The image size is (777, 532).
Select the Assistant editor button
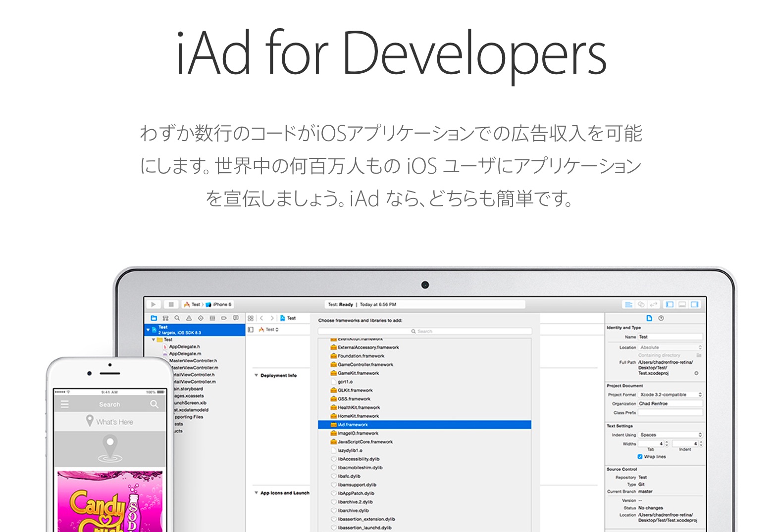click(641, 304)
